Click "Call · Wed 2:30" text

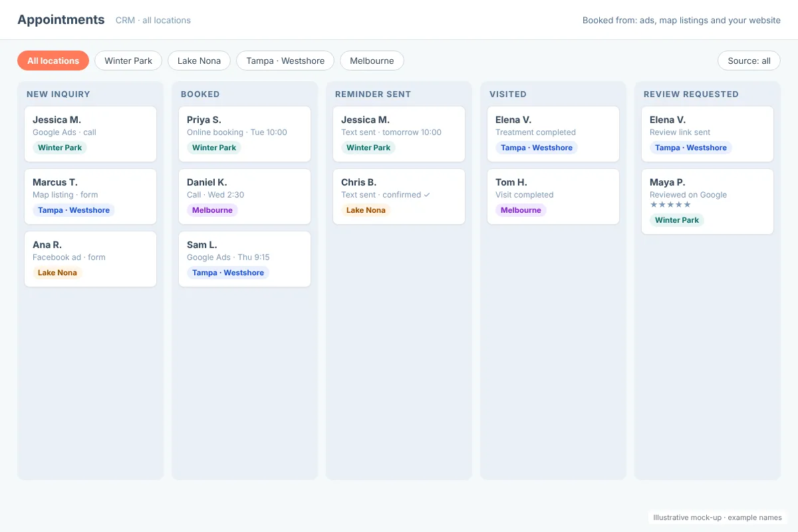[215, 195]
